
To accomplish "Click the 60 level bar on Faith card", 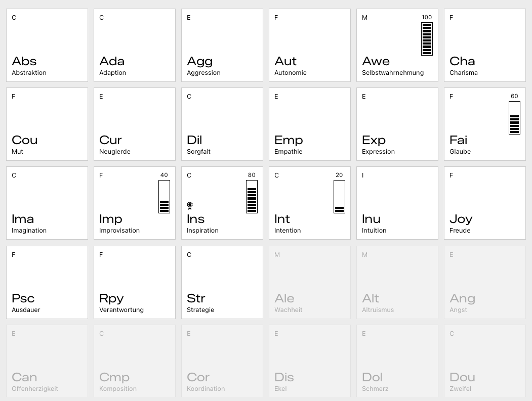I will pos(514,118).
